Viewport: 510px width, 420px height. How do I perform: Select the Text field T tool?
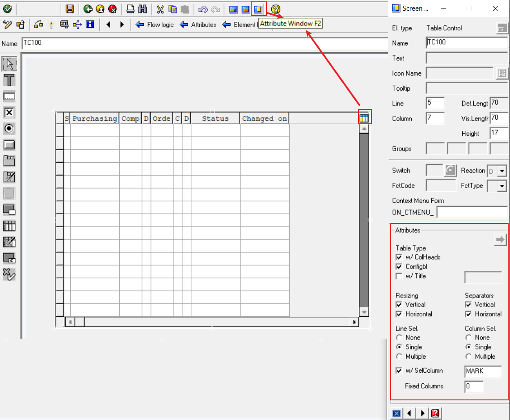(x=9, y=80)
